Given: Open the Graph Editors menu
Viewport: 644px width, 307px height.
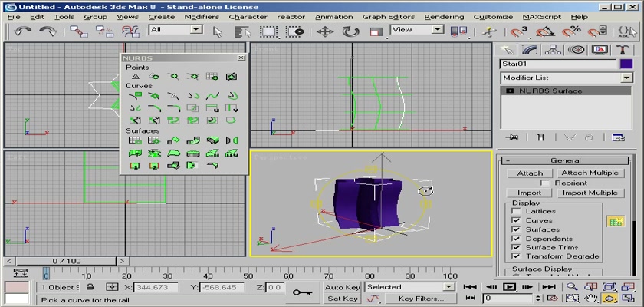Looking at the screenshot, I should [x=389, y=17].
